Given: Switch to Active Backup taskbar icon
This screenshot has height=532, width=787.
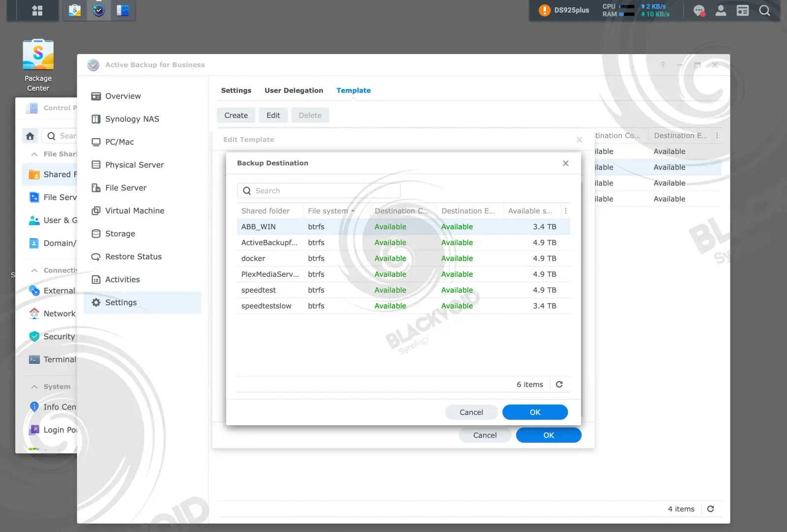Looking at the screenshot, I should point(99,10).
